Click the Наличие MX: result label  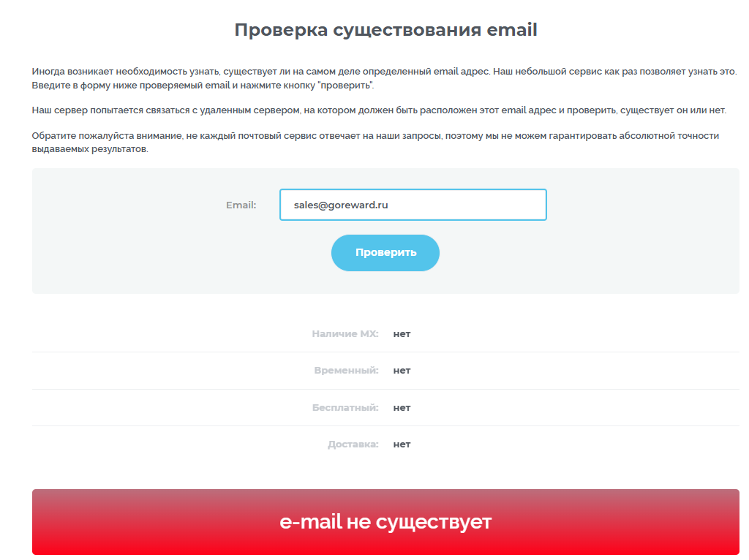345,333
